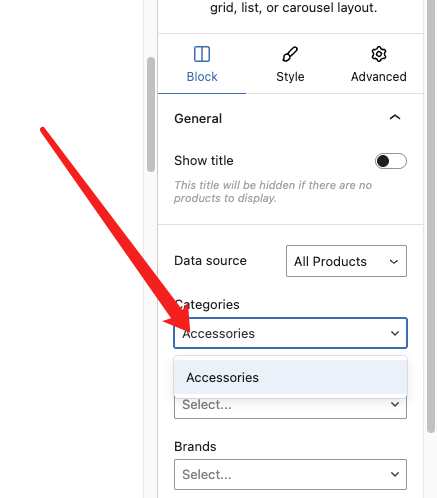Toggle the Show title switch
Image resolution: width=437 pixels, height=498 pixels.
(391, 161)
